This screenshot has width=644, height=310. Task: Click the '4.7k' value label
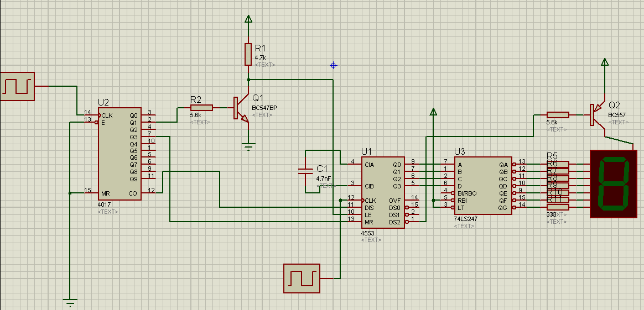click(261, 58)
